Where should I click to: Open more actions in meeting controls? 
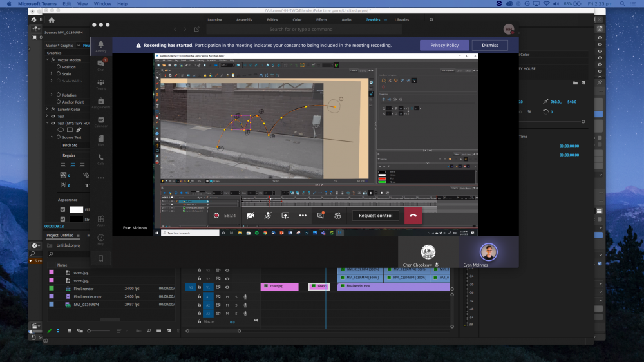click(x=303, y=216)
